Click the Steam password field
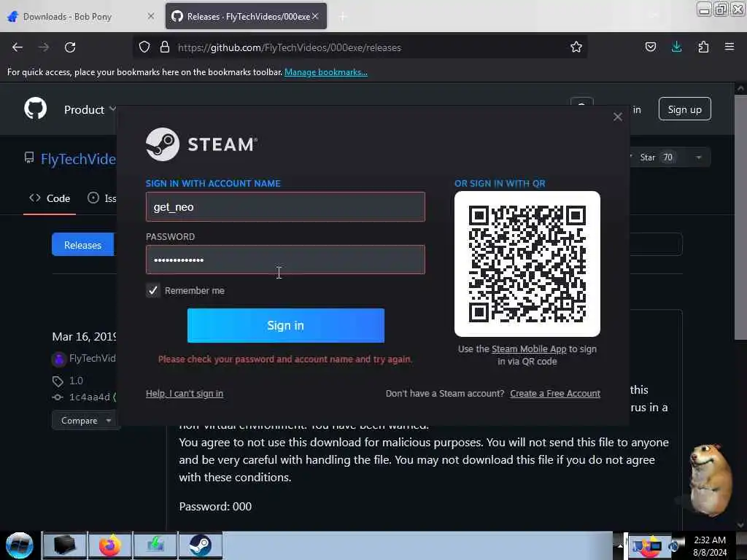Screen dimensions: 747x560 pos(285,260)
